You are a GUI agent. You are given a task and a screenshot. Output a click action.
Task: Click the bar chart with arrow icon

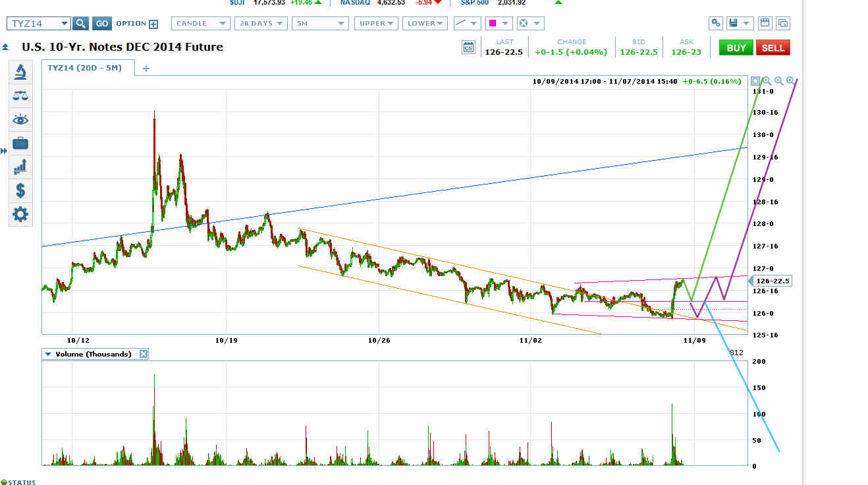click(x=20, y=167)
